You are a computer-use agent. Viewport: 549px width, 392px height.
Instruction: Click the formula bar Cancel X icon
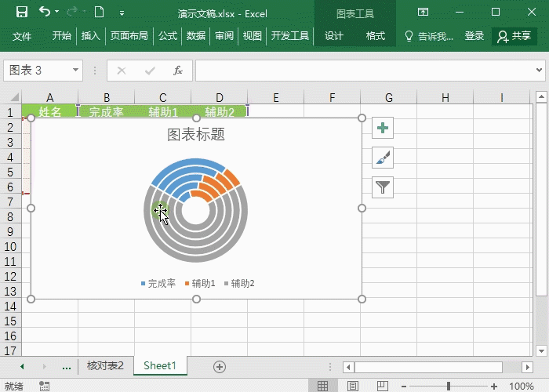[x=122, y=71]
